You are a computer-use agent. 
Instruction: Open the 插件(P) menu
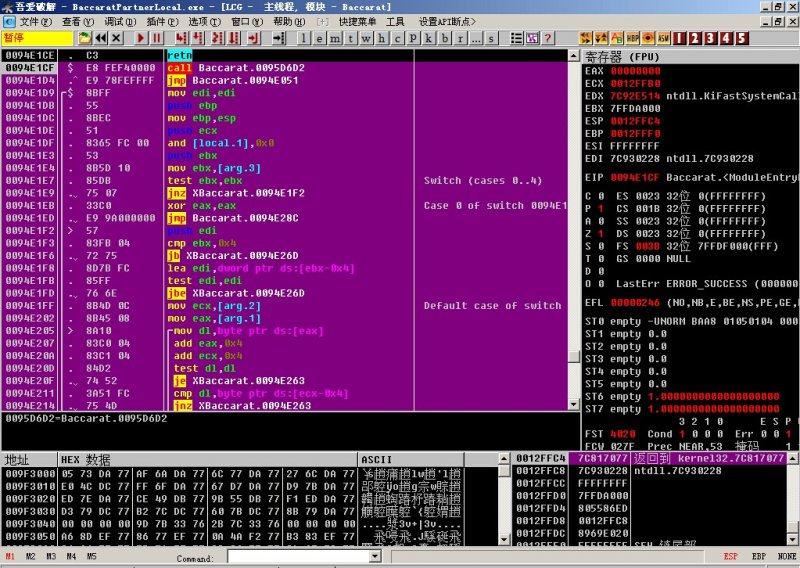162,21
